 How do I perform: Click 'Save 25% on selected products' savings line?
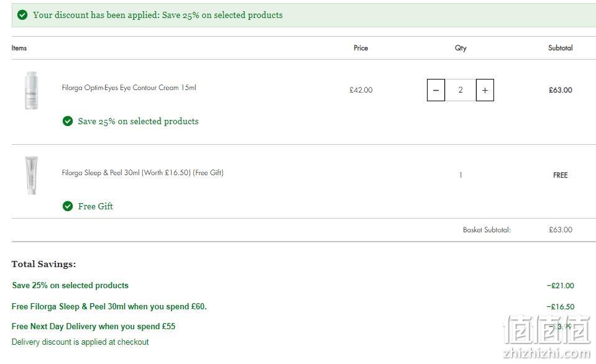[x=70, y=285]
